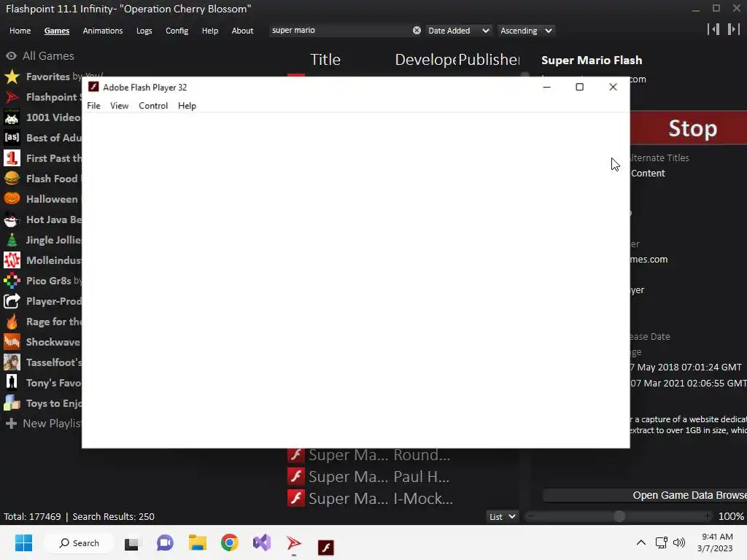Select Molleindustria playlist icon
Screen dimensions: 747x560
pyautogui.click(x=12, y=260)
